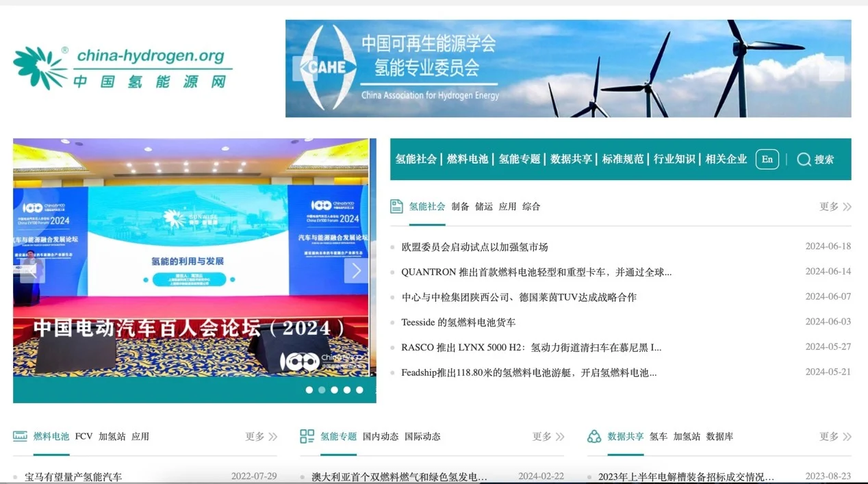Select the first slideshow dot indicator
Screen dimensions: 868x484
[309, 390]
